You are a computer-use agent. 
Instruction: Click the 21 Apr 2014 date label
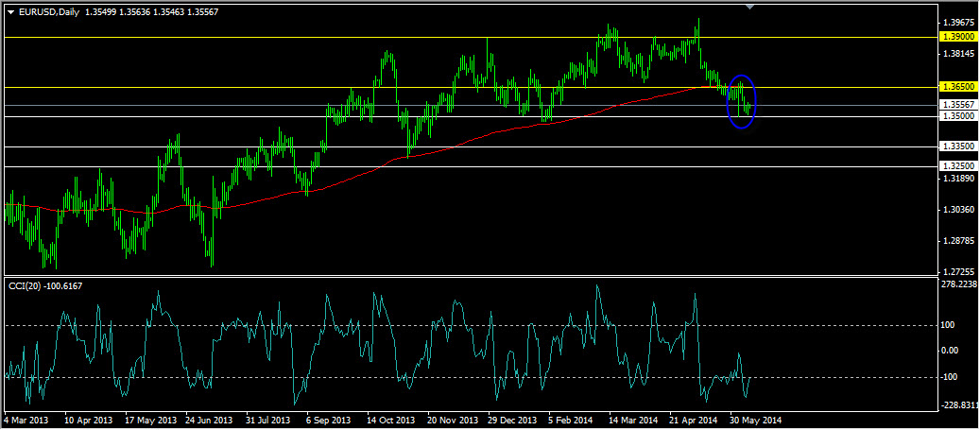pyautogui.click(x=694, y=421)
